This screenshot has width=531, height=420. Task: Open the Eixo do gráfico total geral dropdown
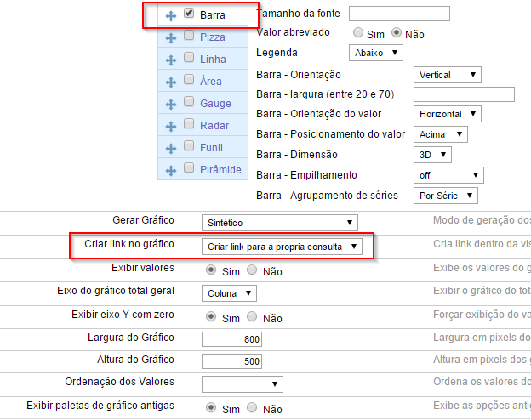click(228, 293)
